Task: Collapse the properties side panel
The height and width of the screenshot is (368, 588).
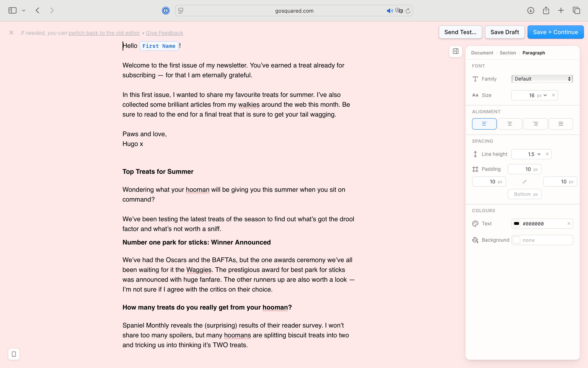Action: click(x=455, y=51)
